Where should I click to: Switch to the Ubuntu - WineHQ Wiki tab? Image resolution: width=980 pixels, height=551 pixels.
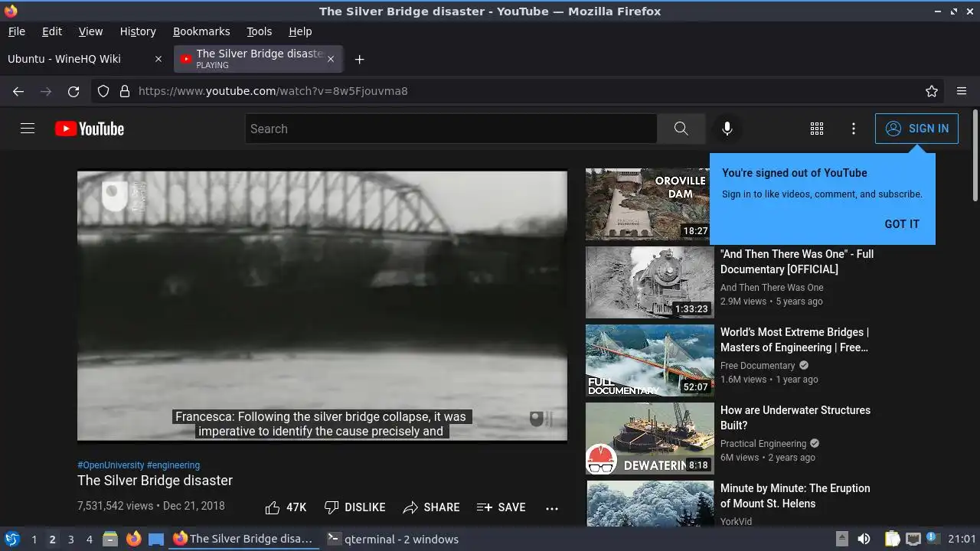coord(85,59)
